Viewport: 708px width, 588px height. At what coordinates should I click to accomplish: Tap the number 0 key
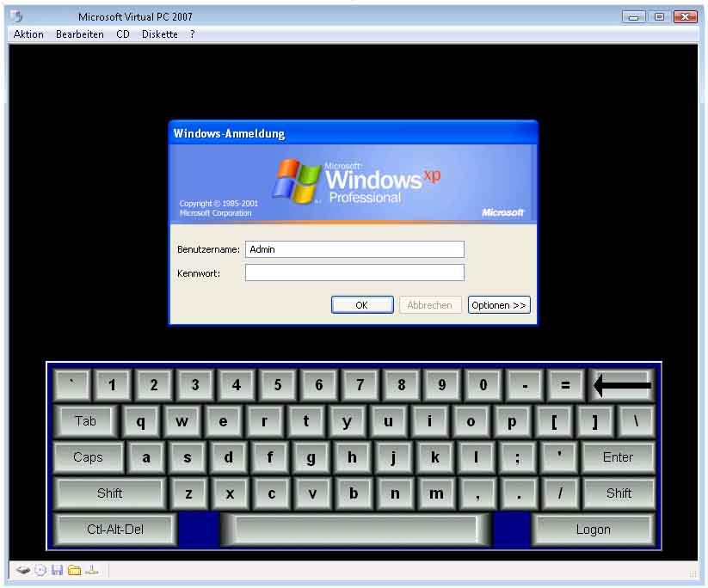[483, 385]
